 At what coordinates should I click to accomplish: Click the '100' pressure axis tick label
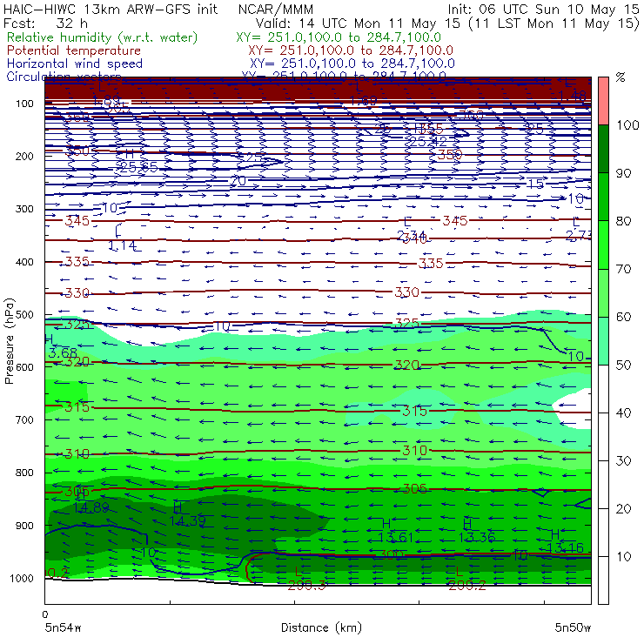click(24, 104)
